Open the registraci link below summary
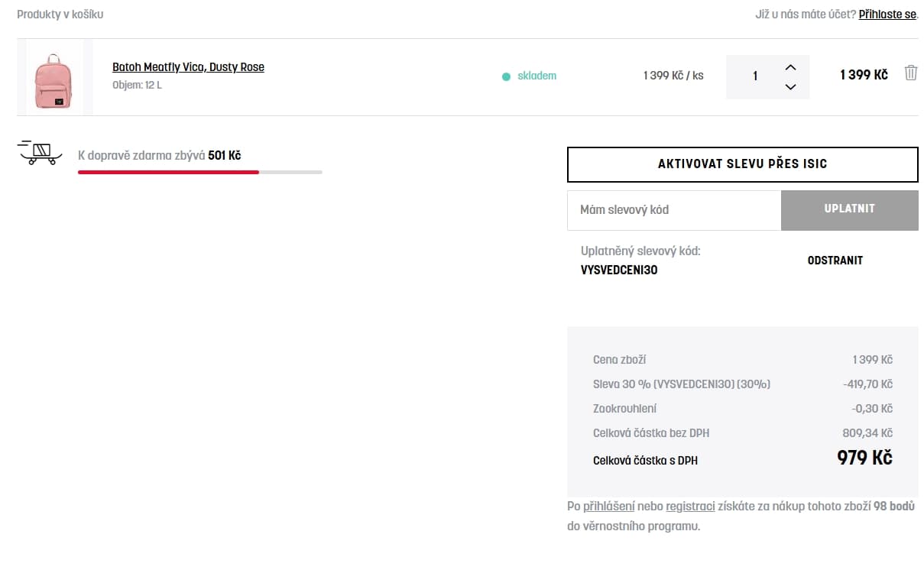Image resolution: width=924 pixels, height=570 pixels. (690, 506)
